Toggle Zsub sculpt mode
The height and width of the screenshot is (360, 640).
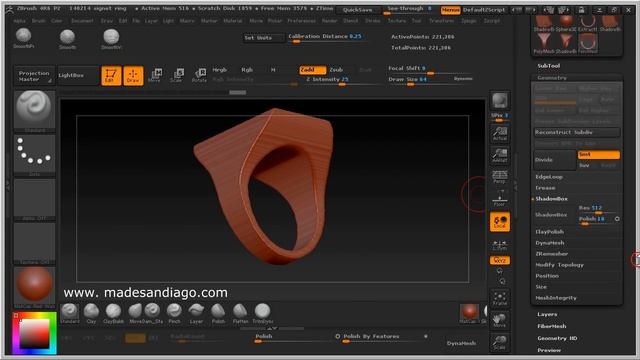[x=336, y=70]
